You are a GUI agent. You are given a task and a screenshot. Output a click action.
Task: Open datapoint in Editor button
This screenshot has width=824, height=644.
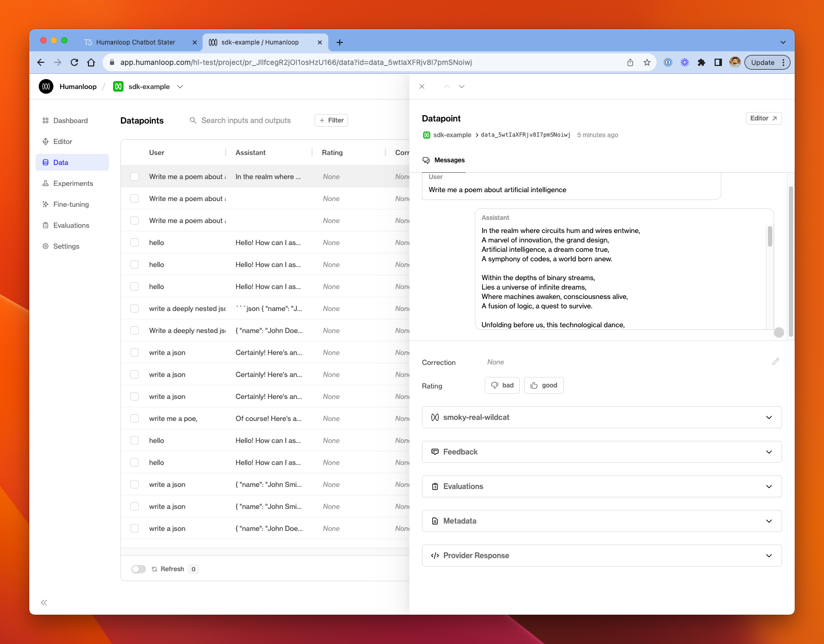click(764, 118)
